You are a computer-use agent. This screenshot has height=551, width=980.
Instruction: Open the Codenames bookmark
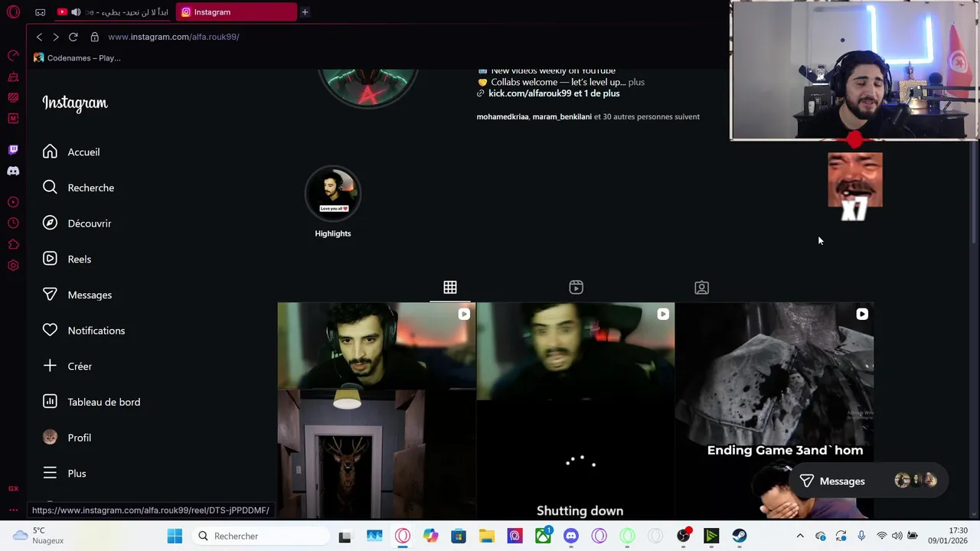tap(77, 58)
